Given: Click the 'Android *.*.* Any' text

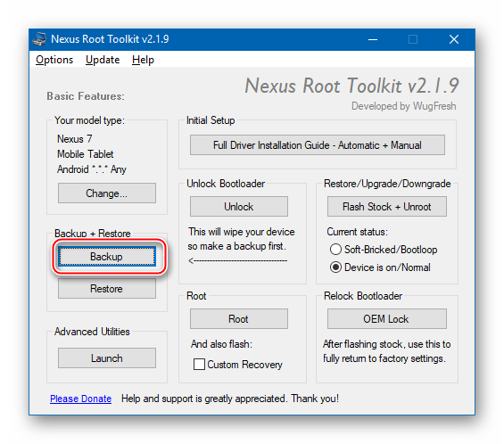Looking at the screenshot, I should (92, 169).
